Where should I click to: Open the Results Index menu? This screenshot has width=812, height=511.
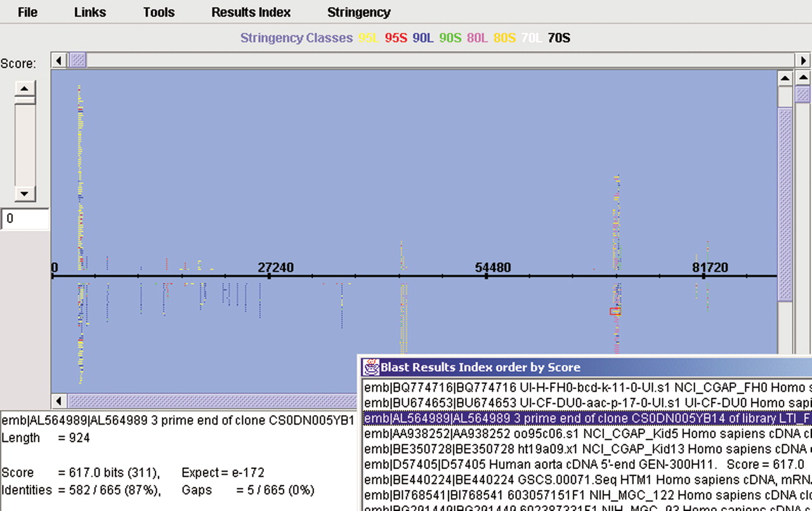pyautogui.click(x=251, y=12)
